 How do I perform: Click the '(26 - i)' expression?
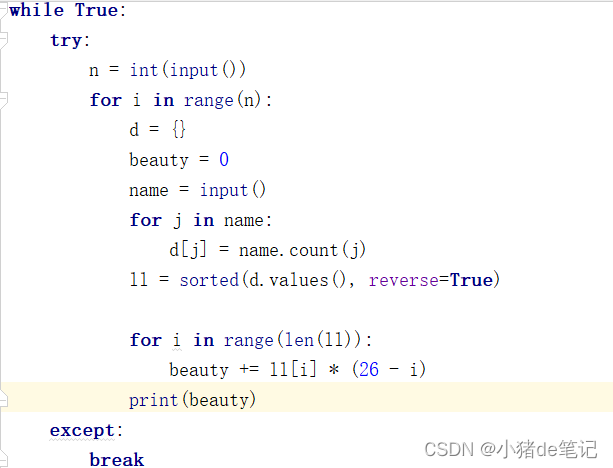389,369
